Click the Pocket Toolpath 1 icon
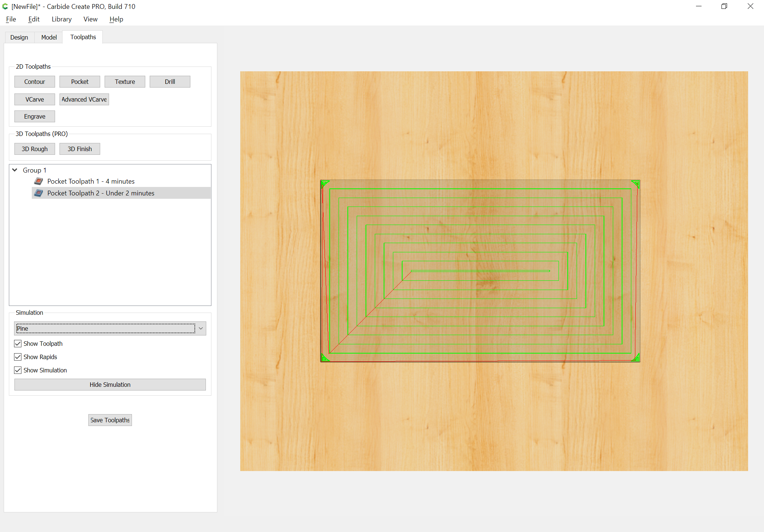The width and height of the screenshot is (764, 532). (38, 181)
